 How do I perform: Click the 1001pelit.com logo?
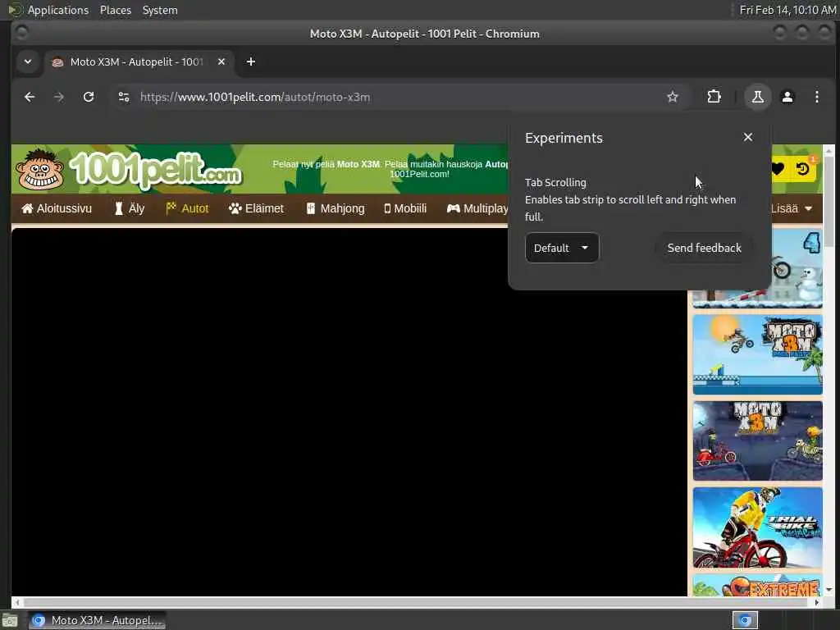[x=156, y=170]
